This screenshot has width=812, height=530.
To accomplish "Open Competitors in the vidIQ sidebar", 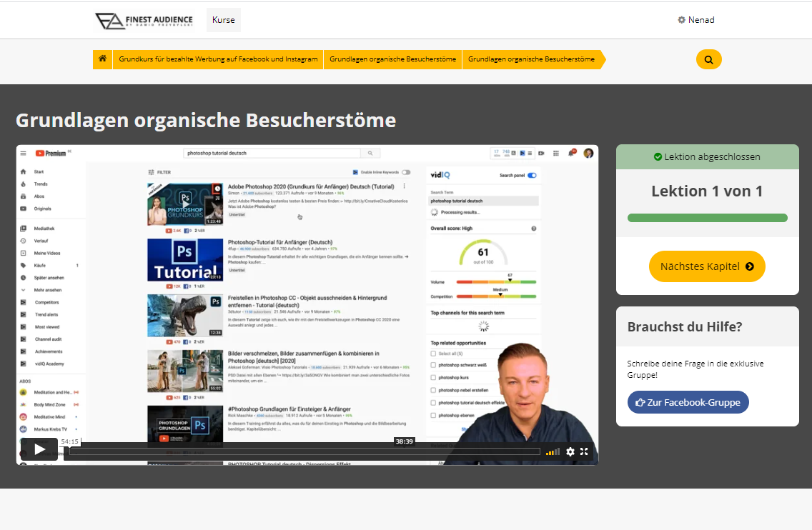I will 46,303.
